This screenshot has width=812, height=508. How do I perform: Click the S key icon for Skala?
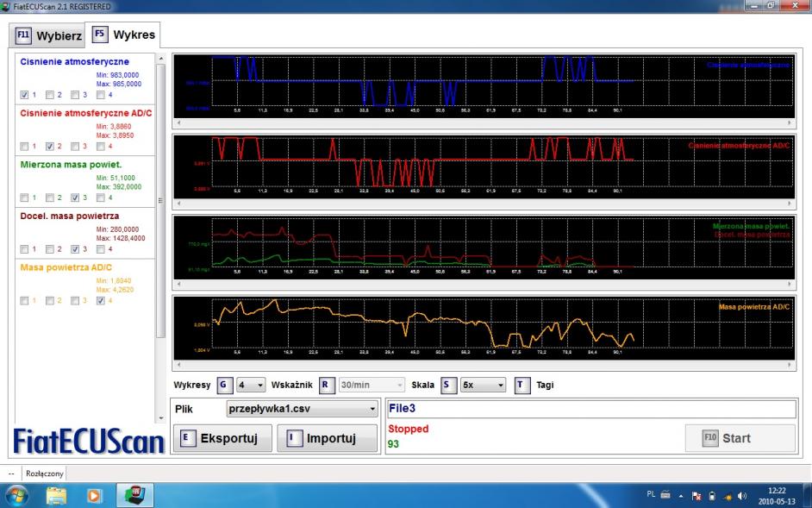click(448, 385)
